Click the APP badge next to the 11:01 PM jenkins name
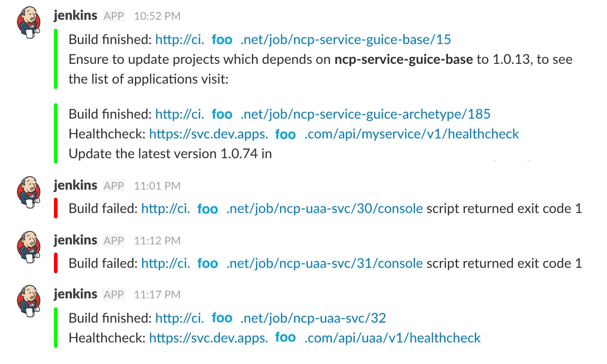This screenshot has width=607, height=364. pyautogui.click(x=113, y=185)
